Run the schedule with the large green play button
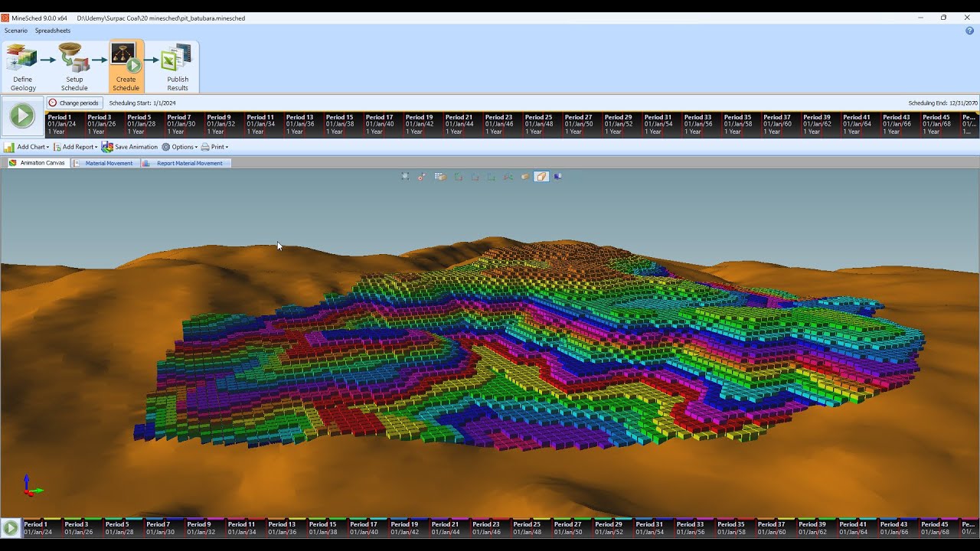980x551 pixels. [22, 116]
